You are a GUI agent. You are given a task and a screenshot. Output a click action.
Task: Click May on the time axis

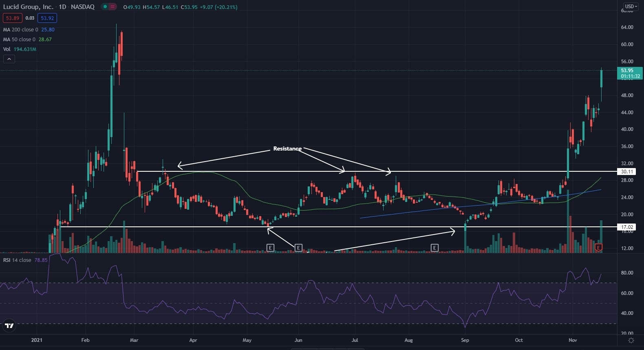(247, 340)
